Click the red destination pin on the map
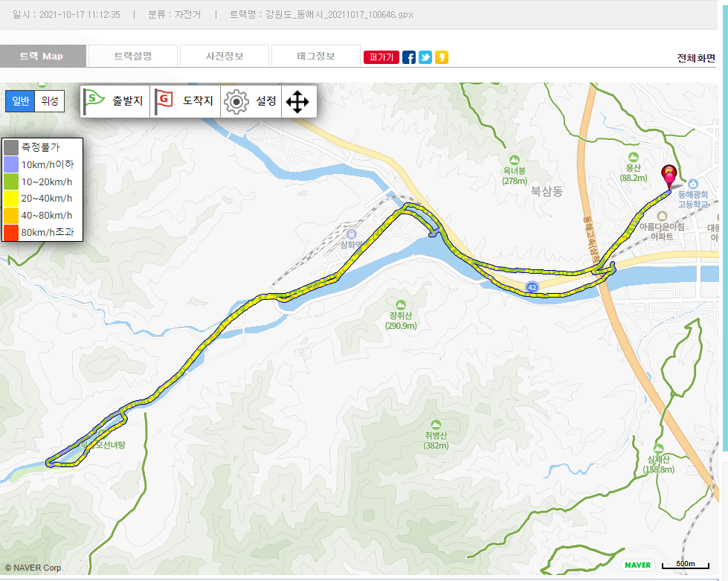The height and width of the screenshot is (581, 728). pos(669,176)
